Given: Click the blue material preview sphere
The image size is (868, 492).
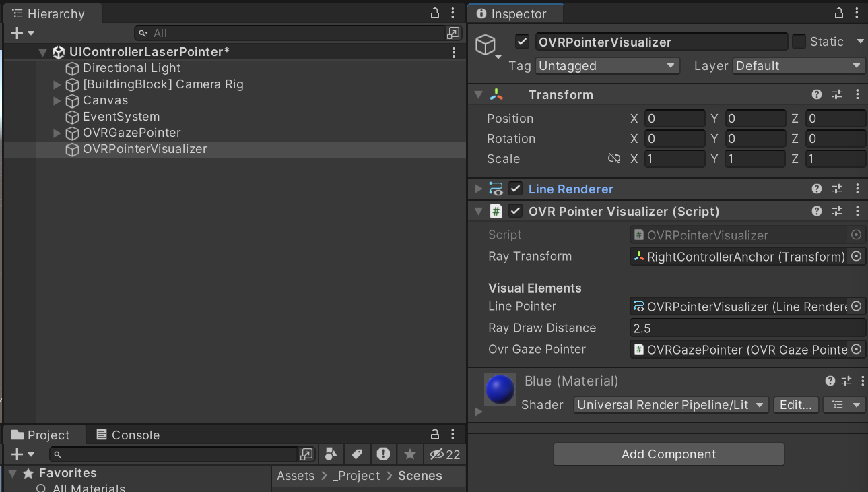Looking at the screenshot, I should pos(500,390).
